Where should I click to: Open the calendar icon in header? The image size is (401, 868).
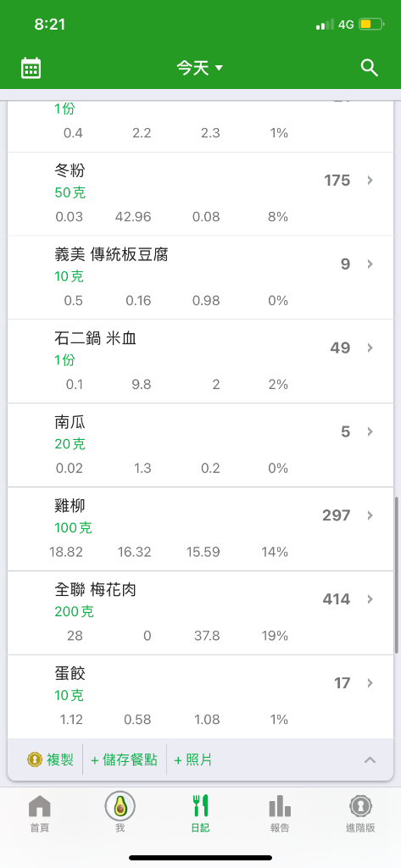point(31,68)
